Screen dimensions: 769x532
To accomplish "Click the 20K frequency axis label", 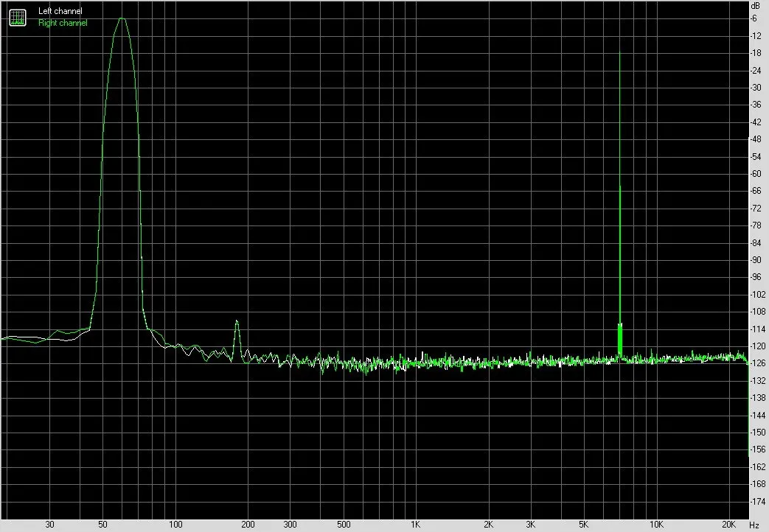I will 728,525.
